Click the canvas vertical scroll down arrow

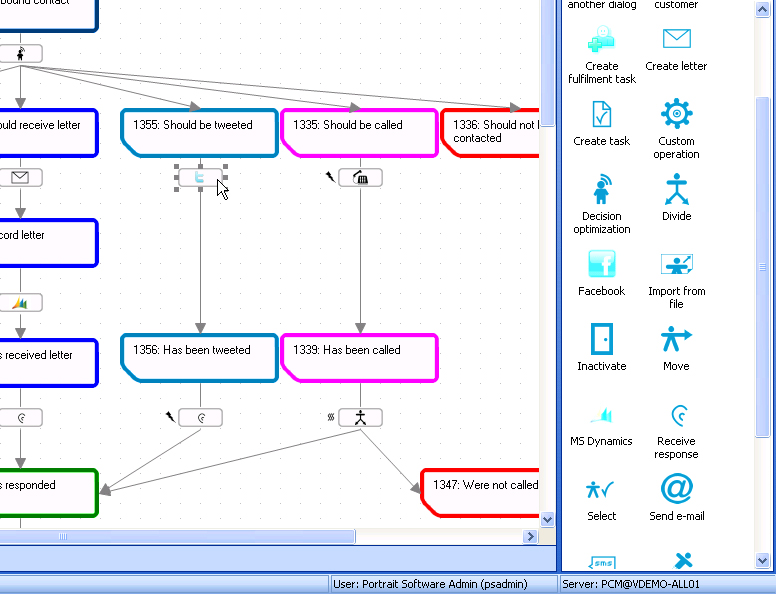pyautogui.click(x=547, y=520)
